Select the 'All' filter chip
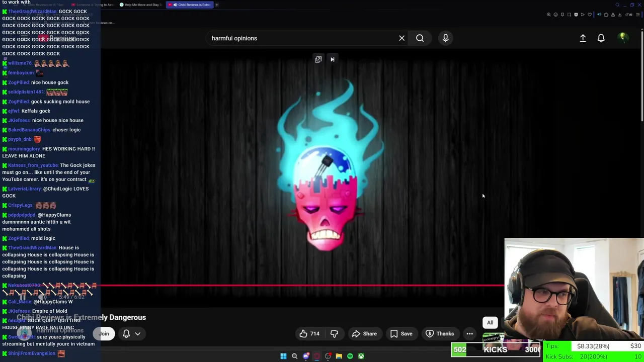 490,322
